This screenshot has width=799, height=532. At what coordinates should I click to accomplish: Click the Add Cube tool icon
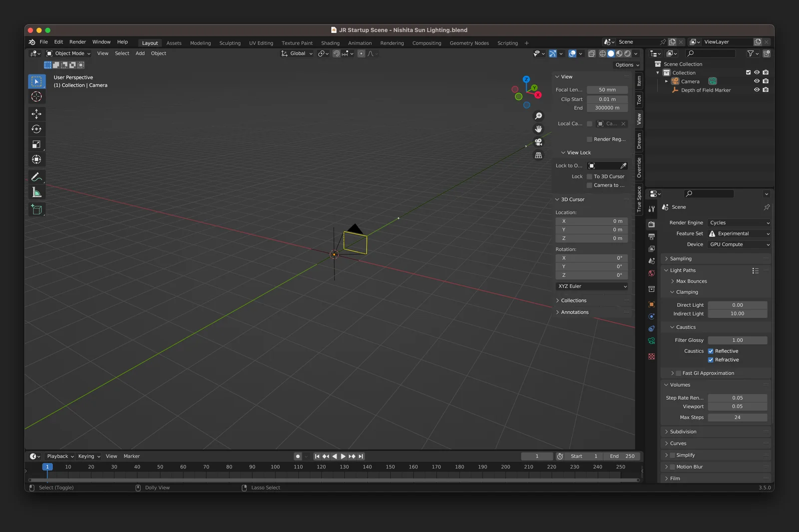tap(36, 210)
